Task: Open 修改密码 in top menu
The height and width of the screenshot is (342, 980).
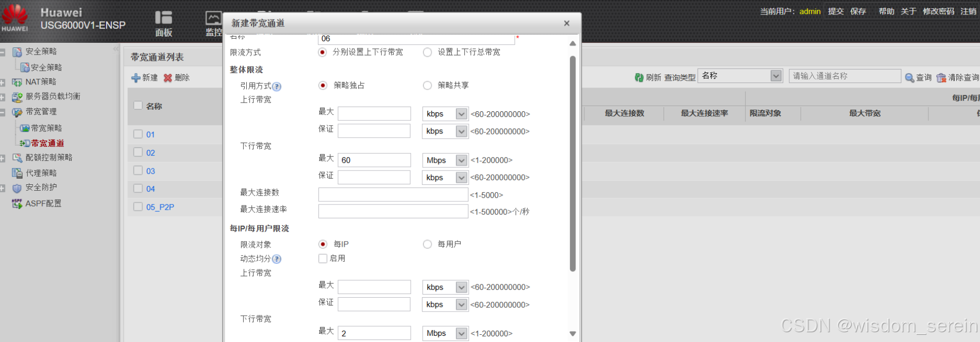Action: (938, 11)
